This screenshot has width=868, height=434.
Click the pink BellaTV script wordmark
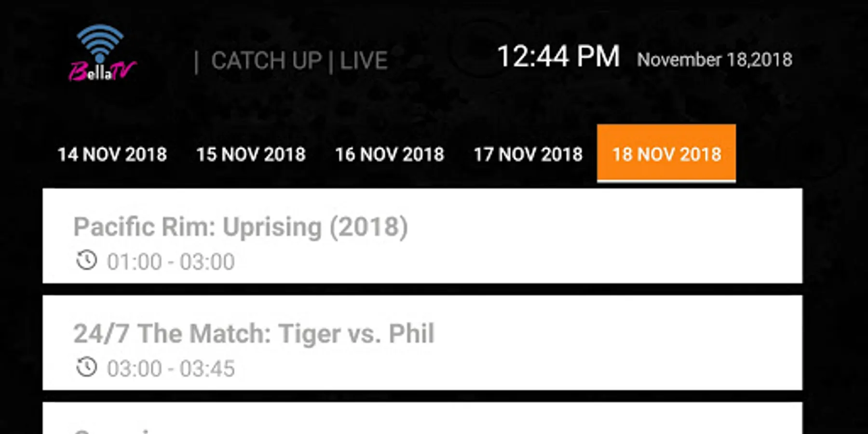[102, 71]
